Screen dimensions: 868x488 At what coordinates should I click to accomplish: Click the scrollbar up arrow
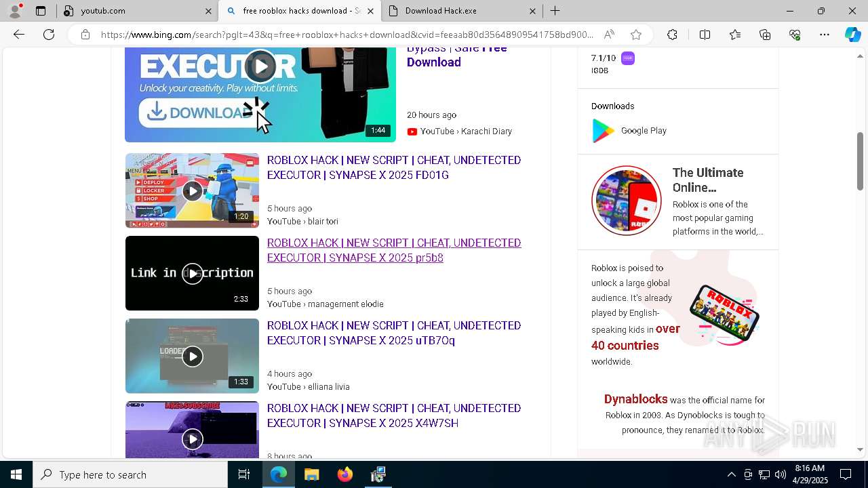click(860, 56)
